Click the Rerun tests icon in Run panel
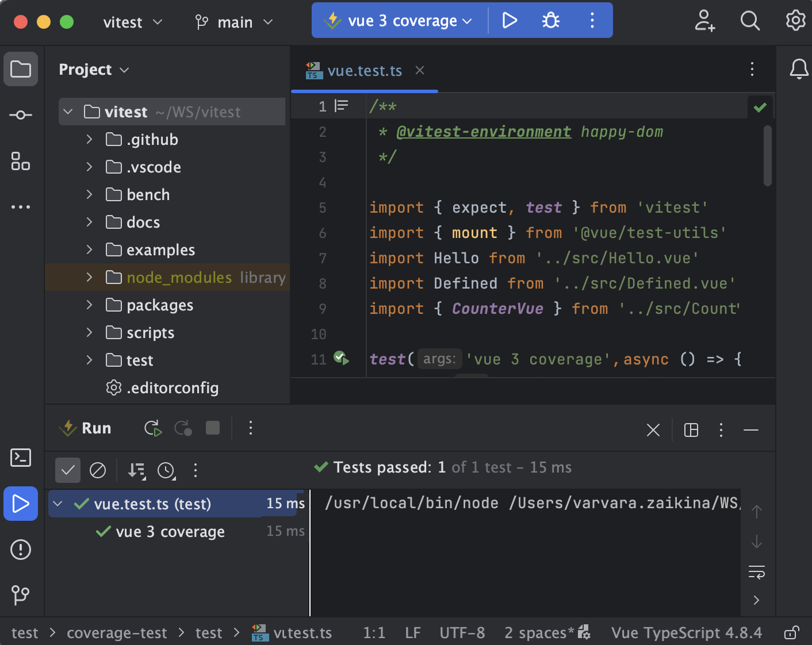Screen dimensions: 812x645 [x=153, y=428]
